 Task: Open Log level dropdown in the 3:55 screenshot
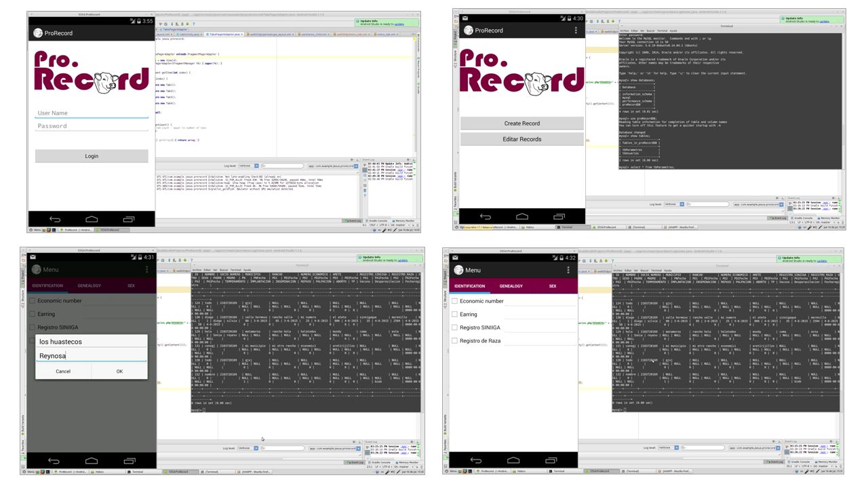[248, 165]
